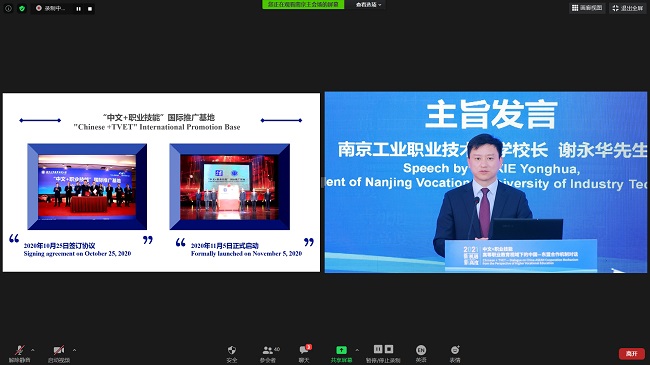The width and height of the screenshot is (650, 365).
Task: Expand share screen options arrow
Action: coord(357,350)
